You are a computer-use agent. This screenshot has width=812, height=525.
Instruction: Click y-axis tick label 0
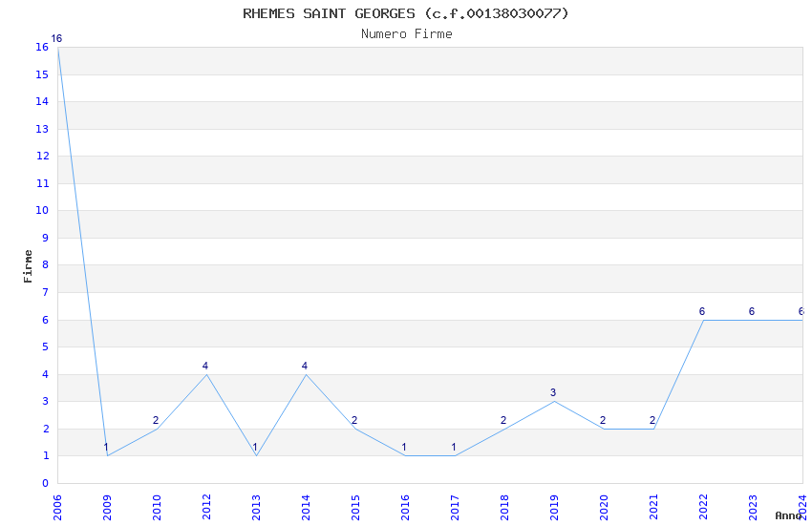pos(46,483)
